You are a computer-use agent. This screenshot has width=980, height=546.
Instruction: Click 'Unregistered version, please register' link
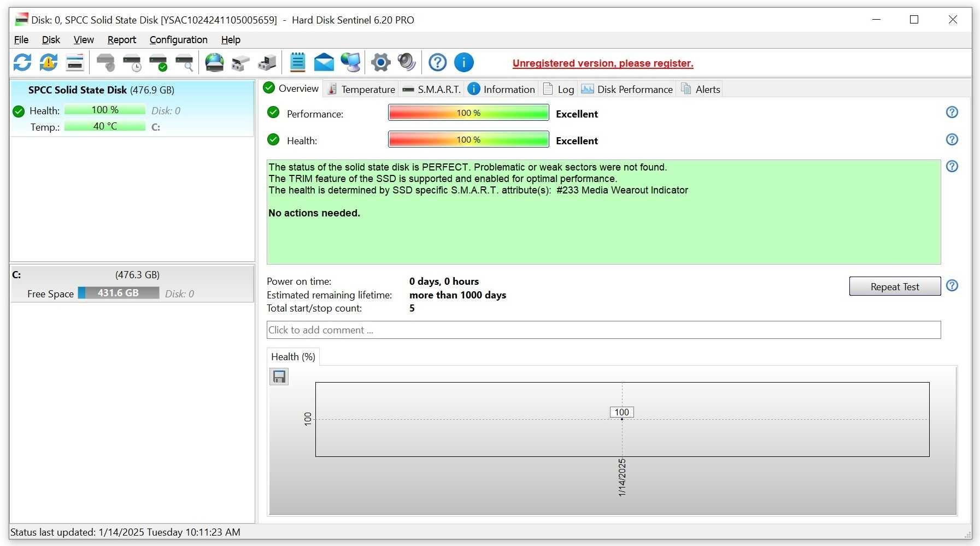(x=603, y=63)
